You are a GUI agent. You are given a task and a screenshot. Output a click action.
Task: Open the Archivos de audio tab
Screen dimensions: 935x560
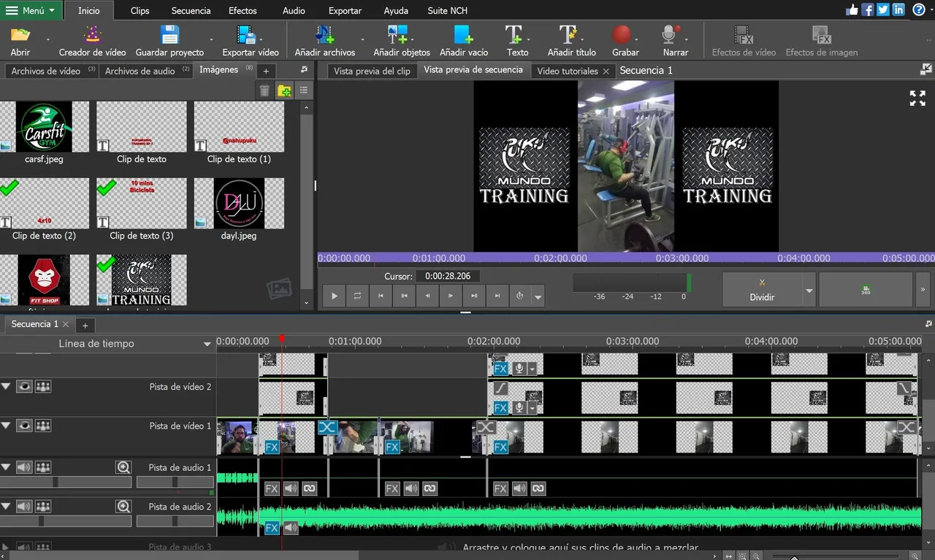[140, 71]
